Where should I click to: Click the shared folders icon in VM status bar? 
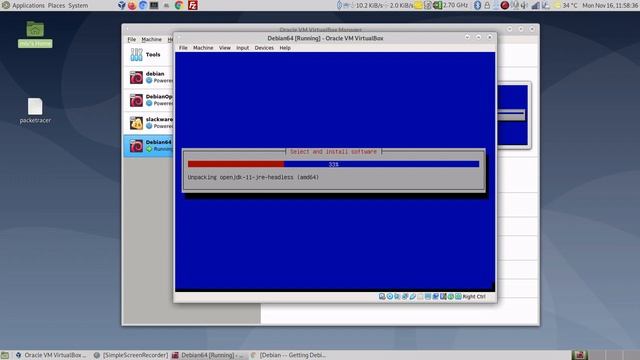(420, 297)
